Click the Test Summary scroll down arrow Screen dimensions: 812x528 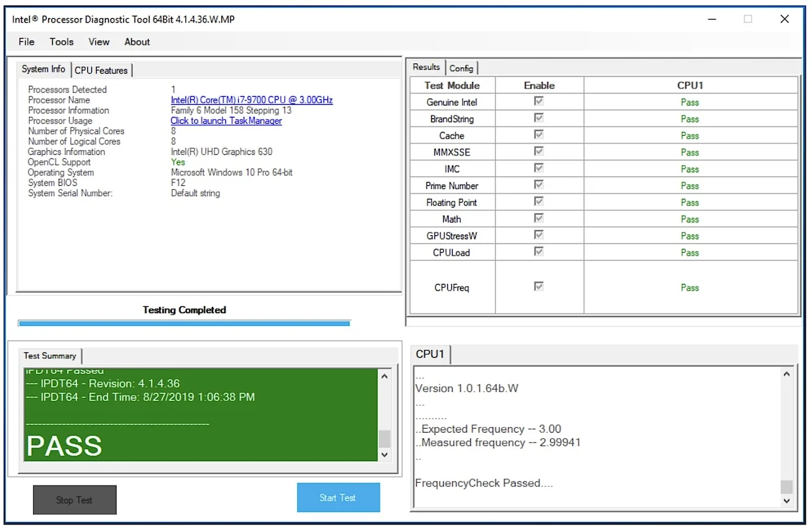tap(384, 454)
